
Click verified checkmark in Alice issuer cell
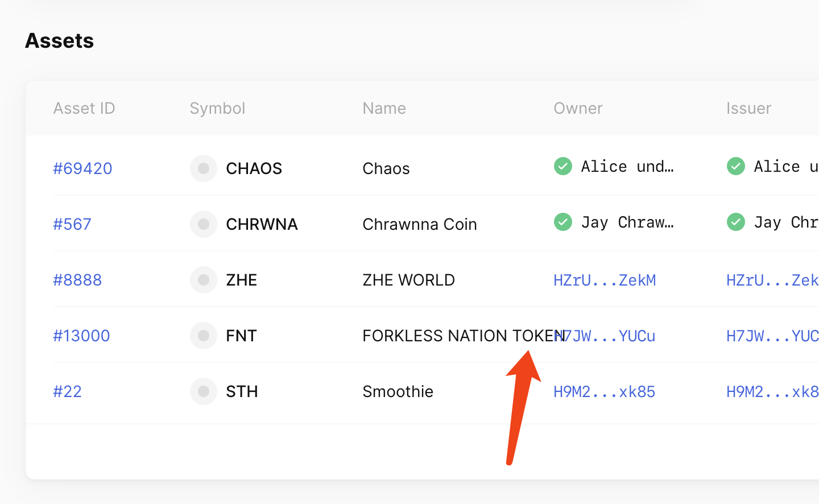click(736, 166)
